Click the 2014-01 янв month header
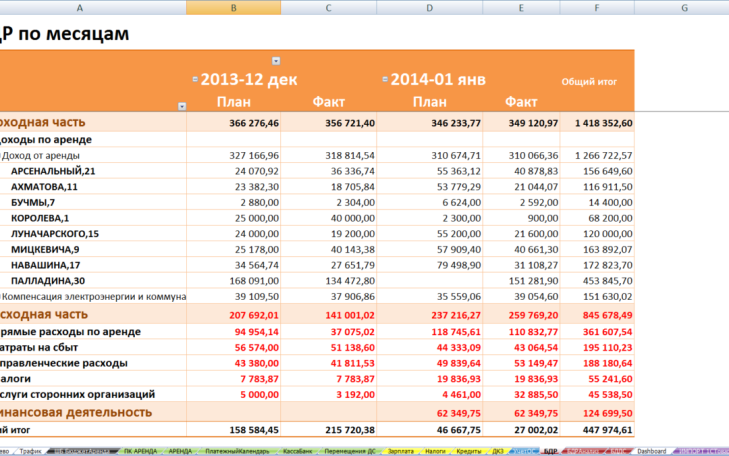729x456 pixels. (438, 79)
